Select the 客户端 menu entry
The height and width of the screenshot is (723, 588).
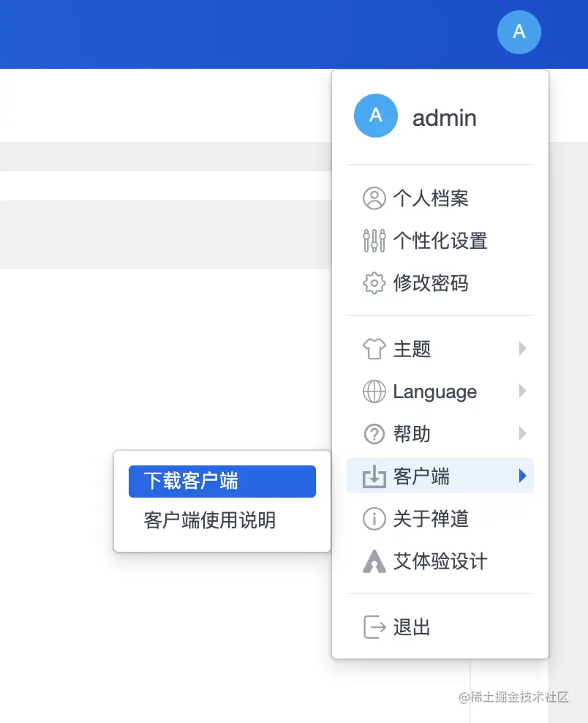(x=440, y=476)
